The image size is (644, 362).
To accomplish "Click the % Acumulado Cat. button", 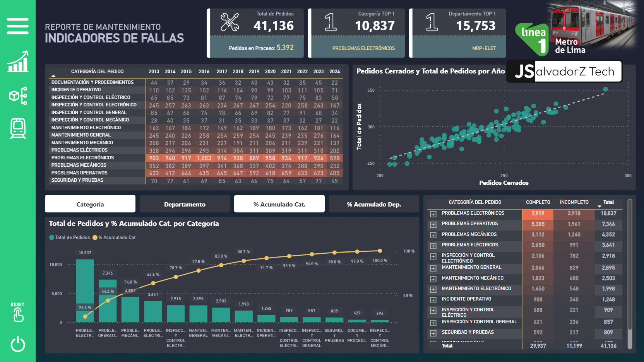I will (x=279, y=204).
